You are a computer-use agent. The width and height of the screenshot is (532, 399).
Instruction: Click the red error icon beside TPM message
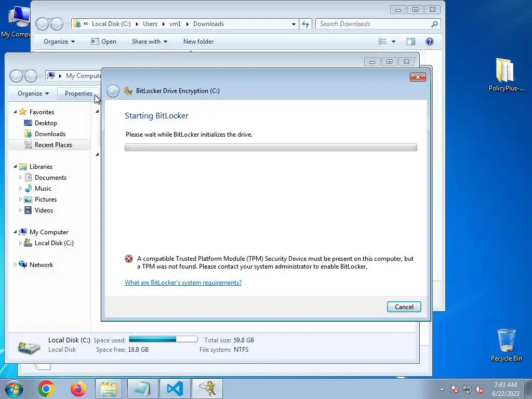pos(129,259)
